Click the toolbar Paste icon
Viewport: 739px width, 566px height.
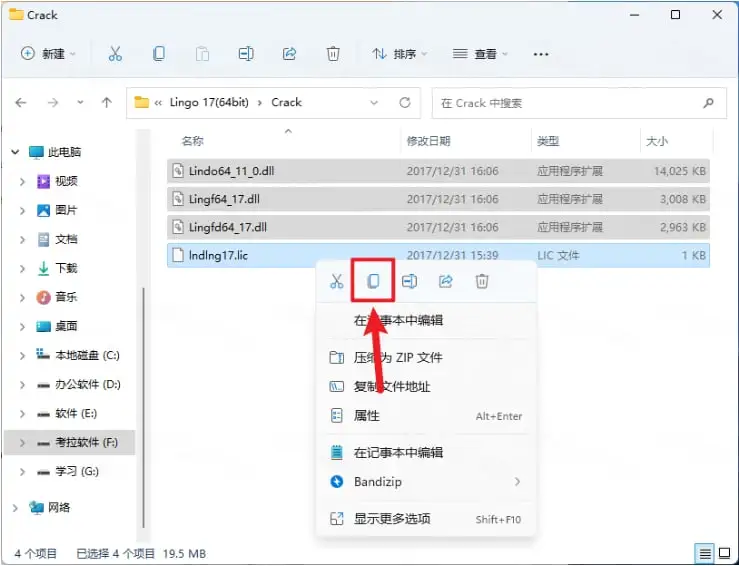[x=202, y=54]
